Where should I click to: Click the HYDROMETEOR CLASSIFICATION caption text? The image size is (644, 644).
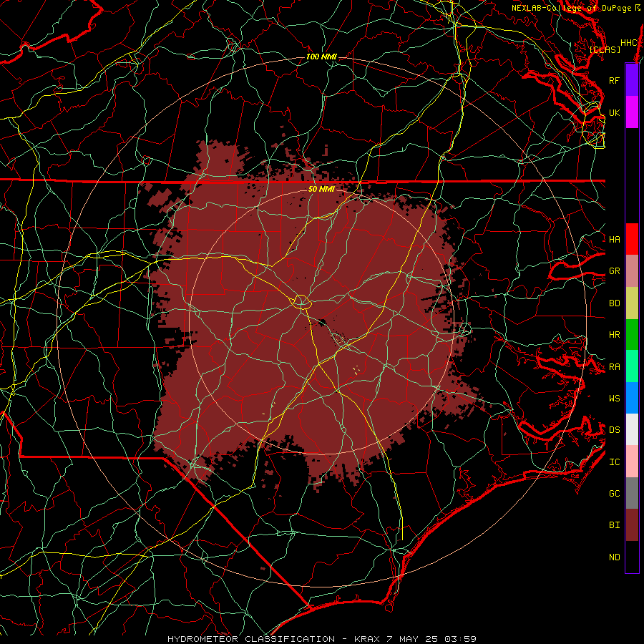(x=251, y=639)
